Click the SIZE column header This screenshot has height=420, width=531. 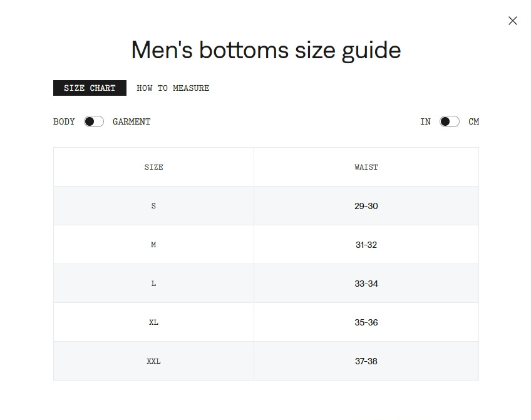154,167
